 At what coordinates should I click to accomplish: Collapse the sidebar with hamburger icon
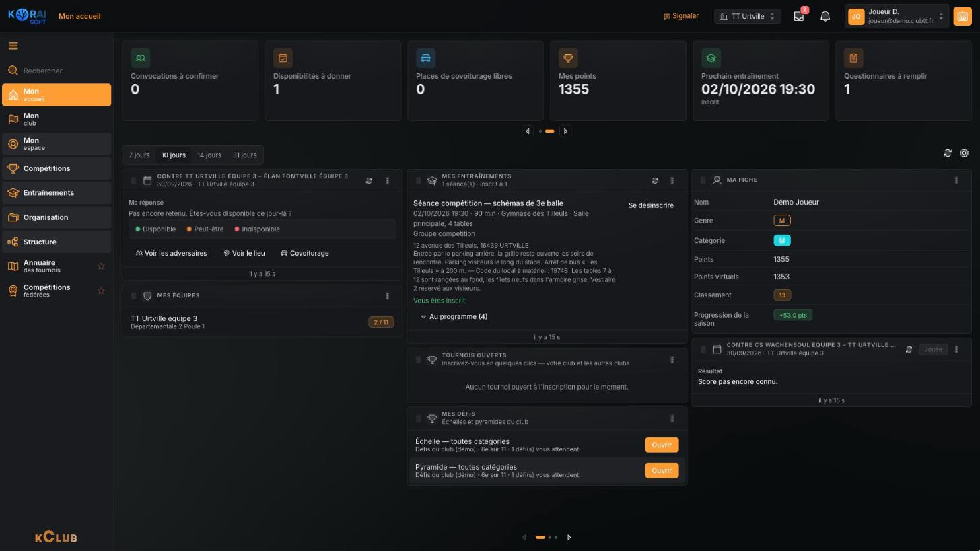tap(13, 46)
